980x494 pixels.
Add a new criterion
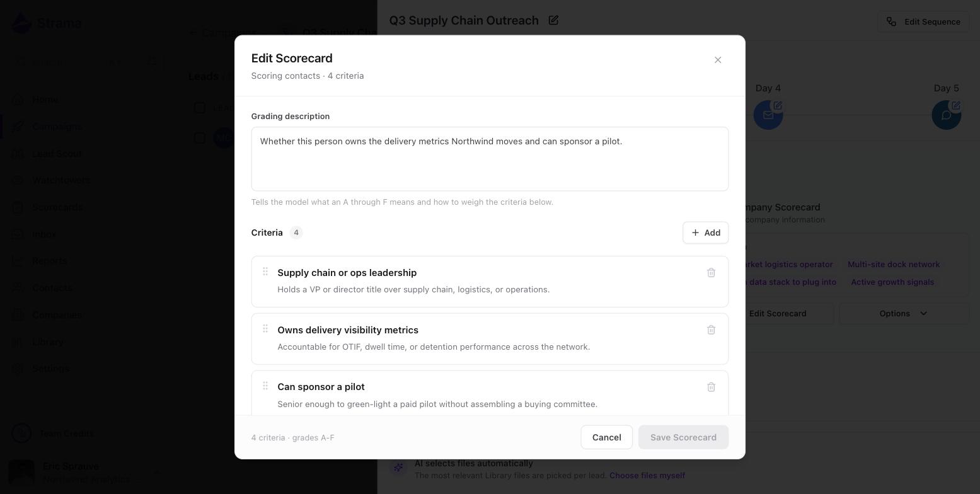pyautogui.click(x=706, y=233)
